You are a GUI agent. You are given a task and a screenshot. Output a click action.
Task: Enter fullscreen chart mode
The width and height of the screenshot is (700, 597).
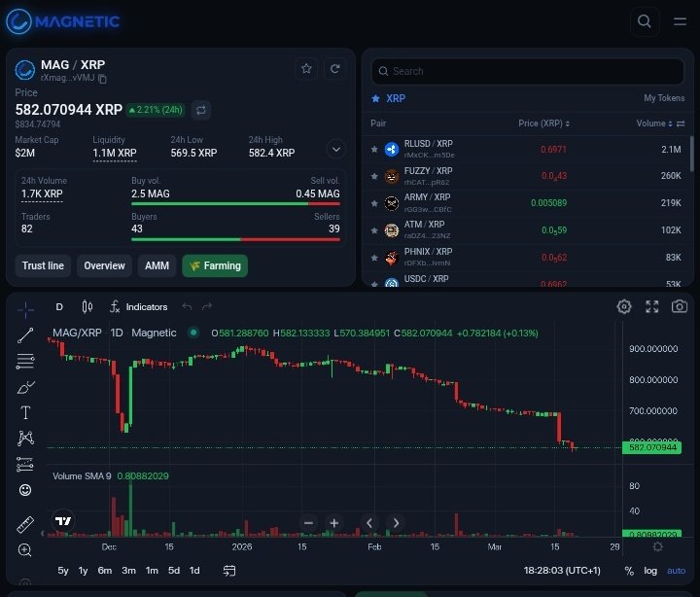point(652,306)
